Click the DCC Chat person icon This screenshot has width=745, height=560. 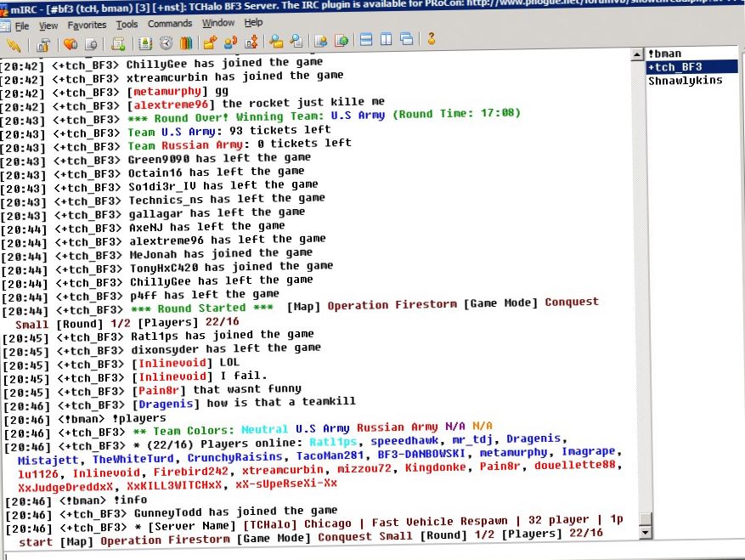pyautogui.click(x=230, y=42)
